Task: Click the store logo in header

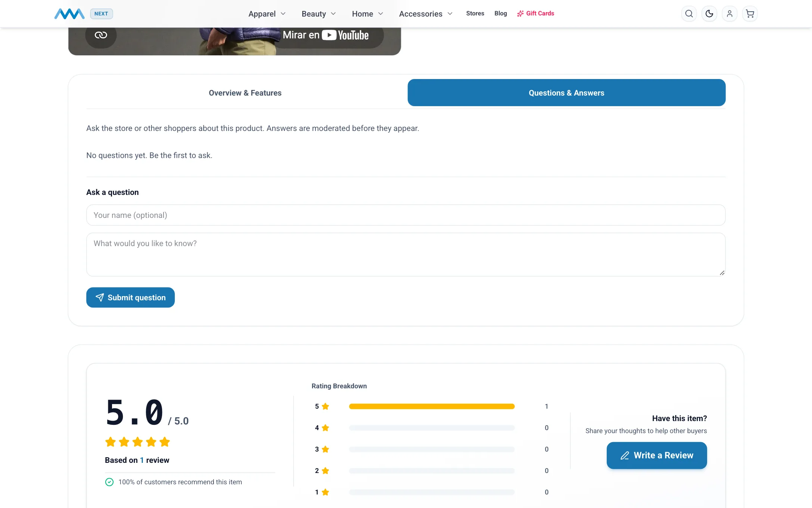Action: coord(70,14)
